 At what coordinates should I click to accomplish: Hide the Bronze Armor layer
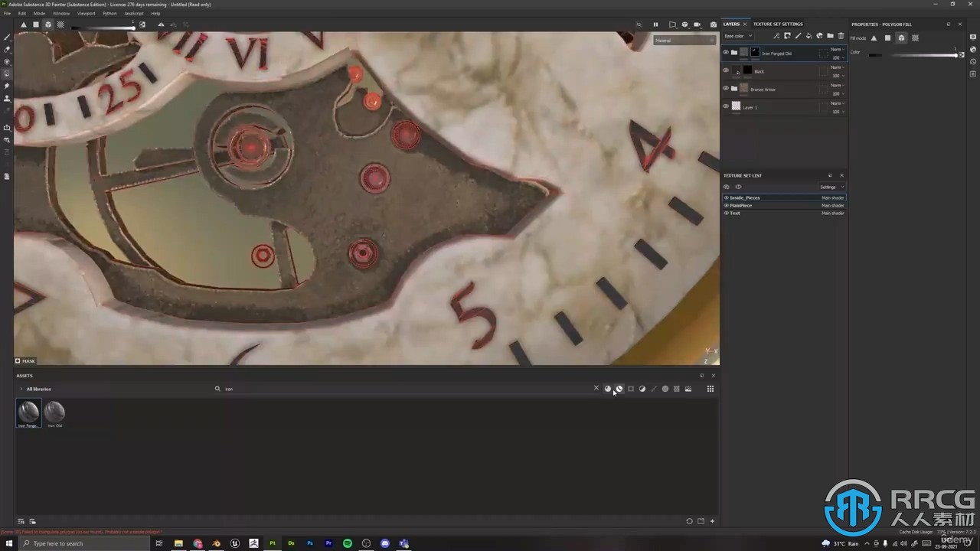coord(726,89)
